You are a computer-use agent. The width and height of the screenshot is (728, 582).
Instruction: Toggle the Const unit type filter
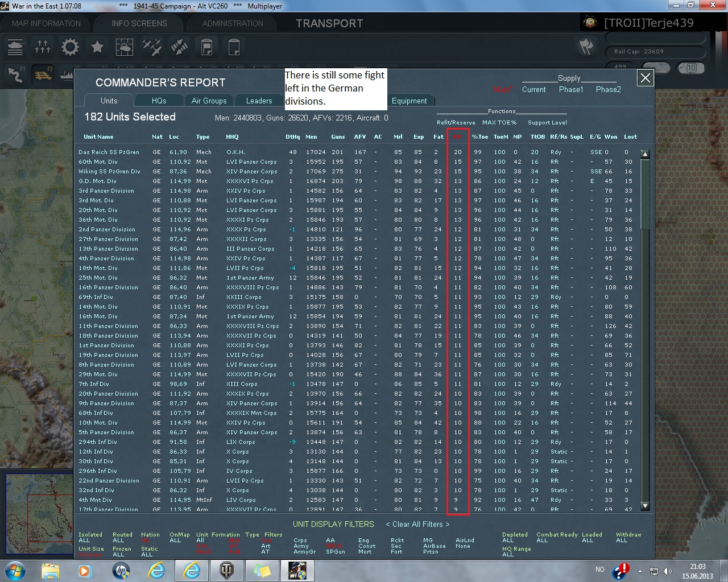367,546
